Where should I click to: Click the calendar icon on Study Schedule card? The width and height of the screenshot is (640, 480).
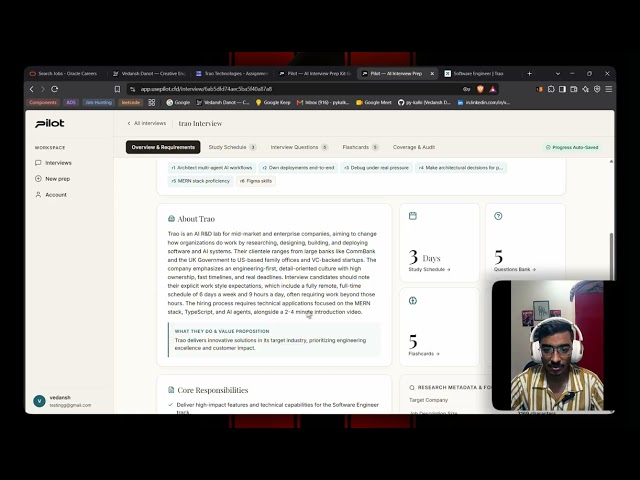[x=413, y=216]
